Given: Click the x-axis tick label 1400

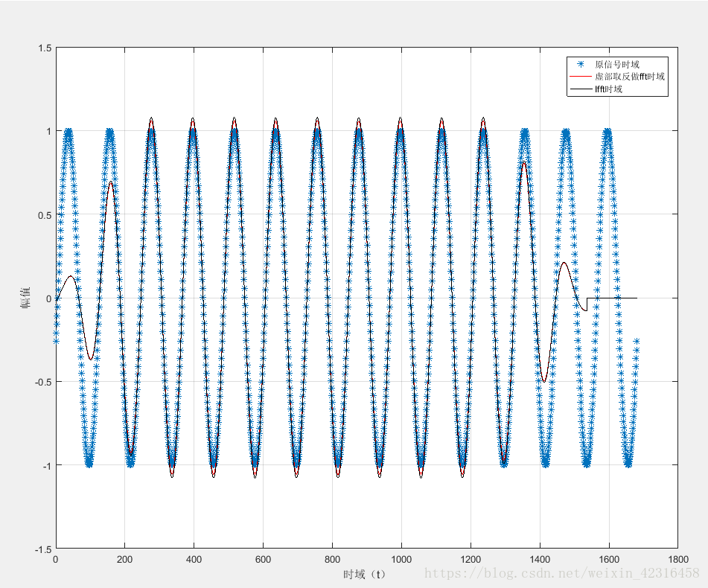Looking at the screenshot, I should 540,560.
